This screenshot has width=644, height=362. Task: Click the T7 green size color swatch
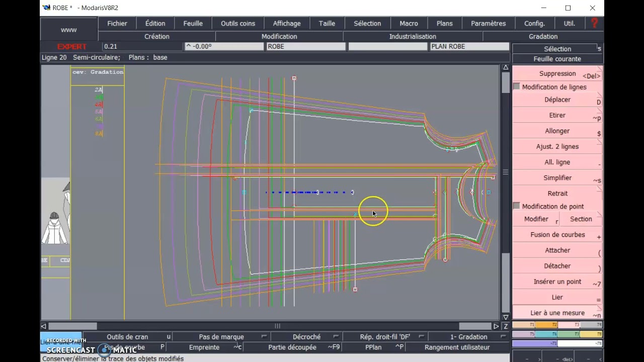pos(569,334)
